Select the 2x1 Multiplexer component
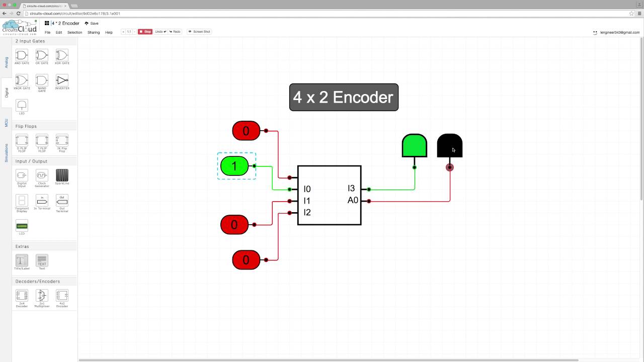644x362 pixels. (42, 298)
